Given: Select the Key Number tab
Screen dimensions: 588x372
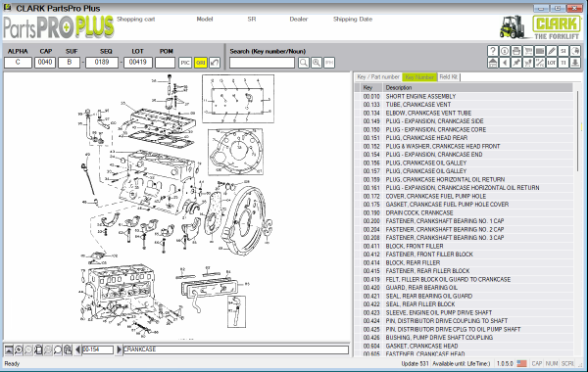Looking at the screenshot, I should (x=419, y=76).
